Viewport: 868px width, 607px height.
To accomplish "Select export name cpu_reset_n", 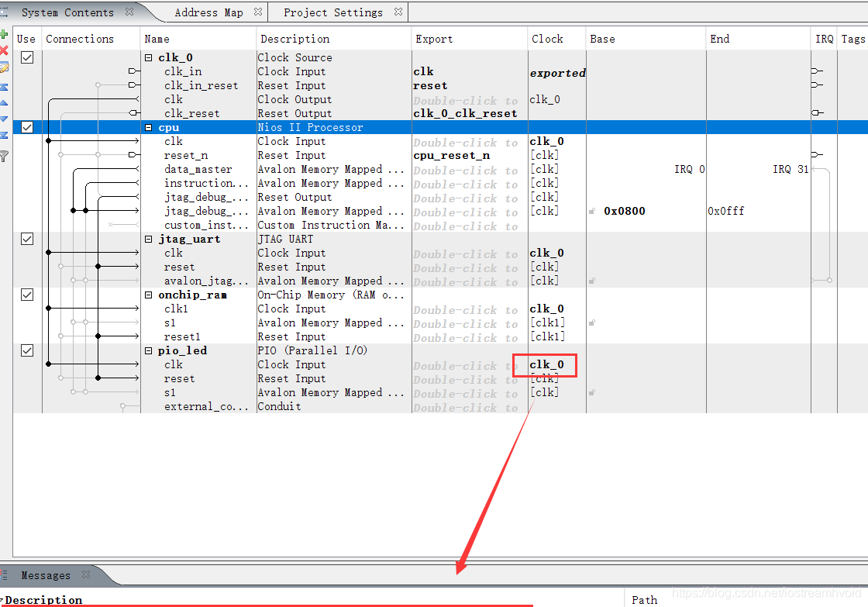I will (451, 155).
